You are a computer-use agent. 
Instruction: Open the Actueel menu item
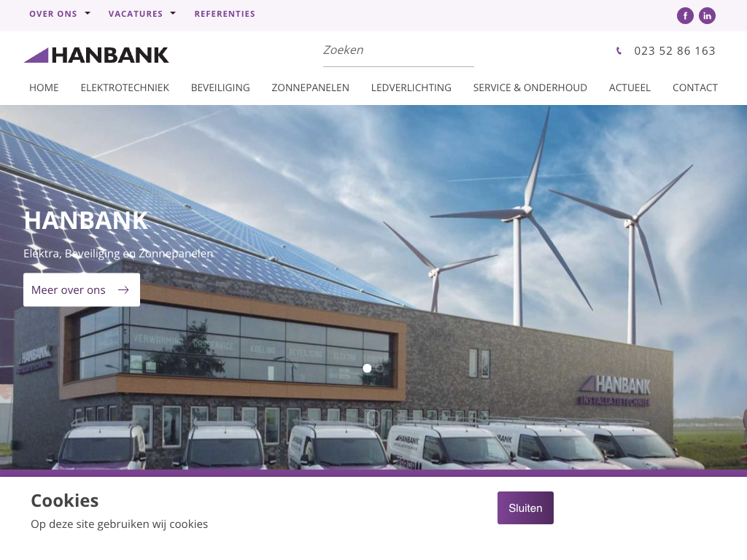(x=630, y=87)
